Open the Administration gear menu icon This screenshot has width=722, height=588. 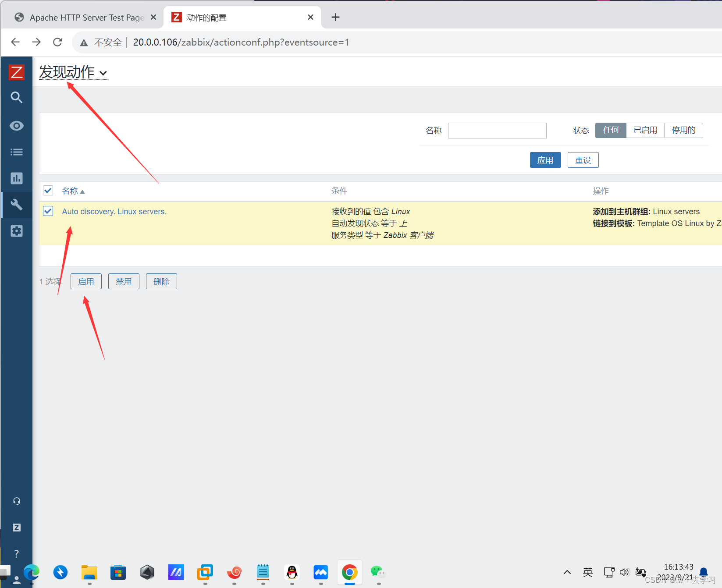pos(17,231)
